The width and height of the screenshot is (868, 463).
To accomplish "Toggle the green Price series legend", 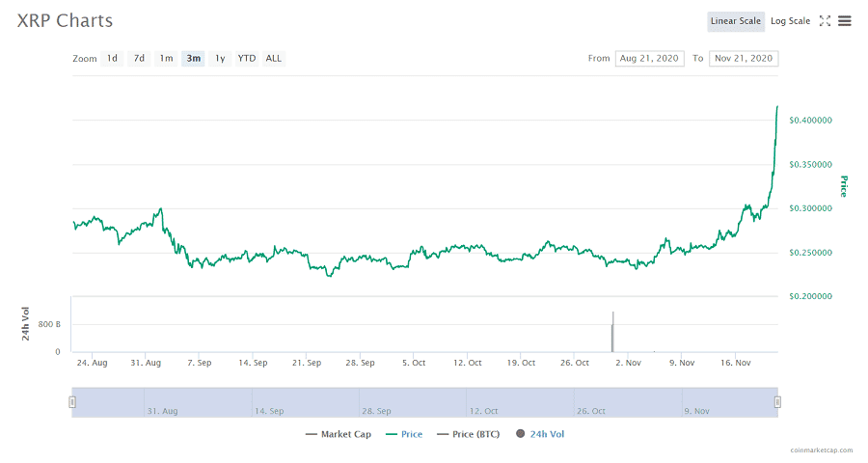I will [x=404, y=434].
